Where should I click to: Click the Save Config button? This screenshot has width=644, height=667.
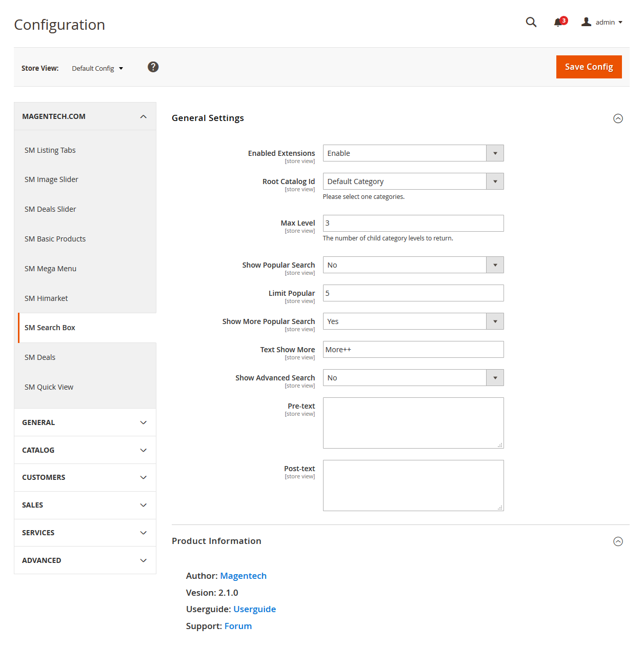pyautogui.click(x=589, y=67)
